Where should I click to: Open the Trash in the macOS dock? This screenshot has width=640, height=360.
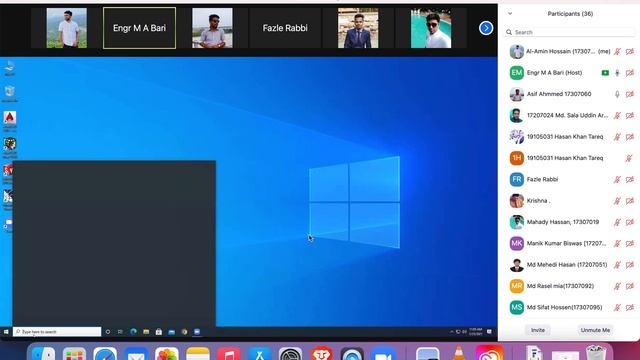596,353
